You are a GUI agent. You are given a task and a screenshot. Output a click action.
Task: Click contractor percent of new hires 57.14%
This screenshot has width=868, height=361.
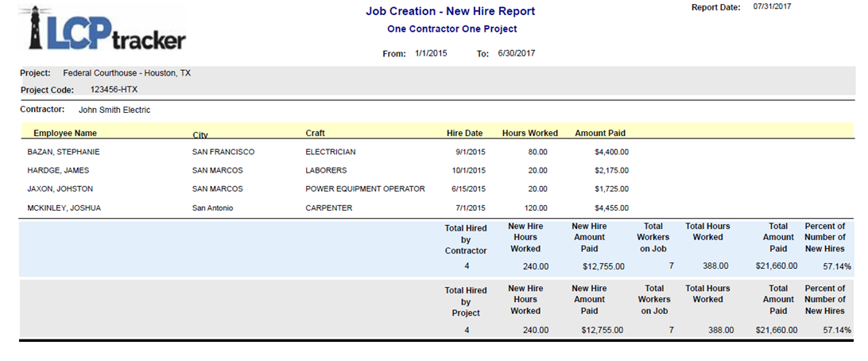837,266
